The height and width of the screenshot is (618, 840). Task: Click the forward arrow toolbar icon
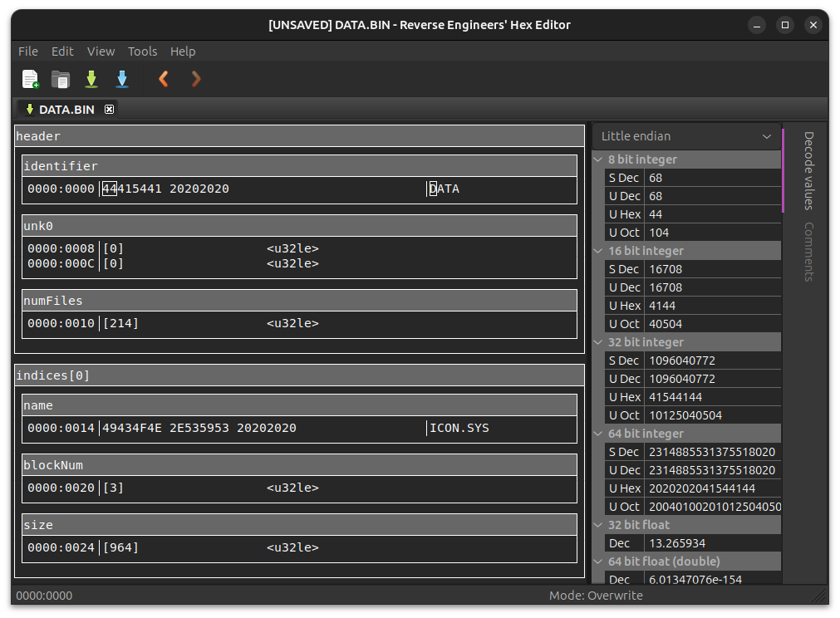[x=196, y=79]
